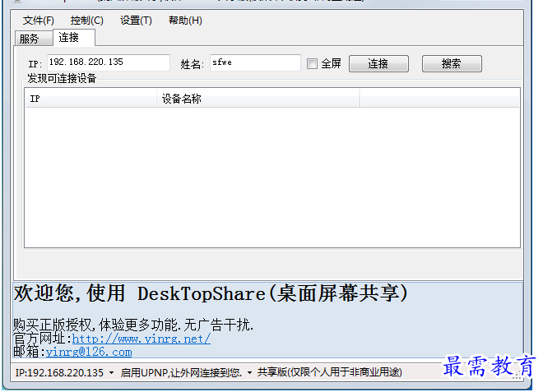Click the 发现可连接设备 group label
543x392 pixels.
62,79
